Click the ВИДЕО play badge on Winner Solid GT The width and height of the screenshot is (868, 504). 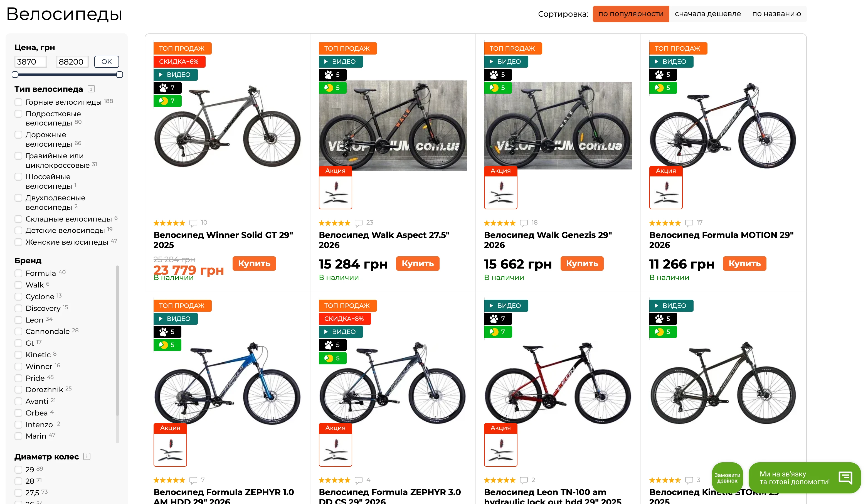pyautogui.click(x=175, y=75)
